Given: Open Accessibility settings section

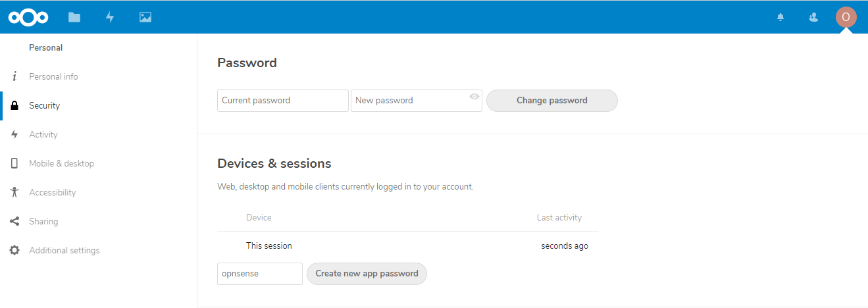Looking at the screenshot, I should tap(53, 192).
